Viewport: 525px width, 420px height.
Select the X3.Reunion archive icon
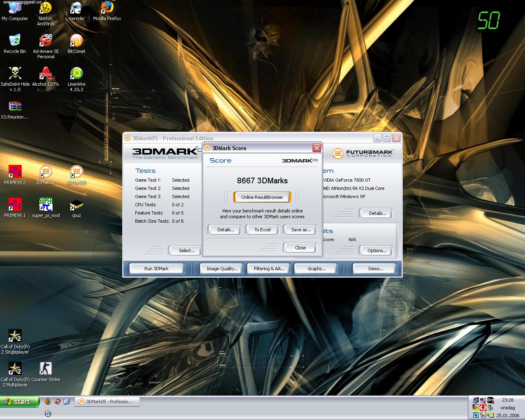pyautogui.click(x=15, y=110)
